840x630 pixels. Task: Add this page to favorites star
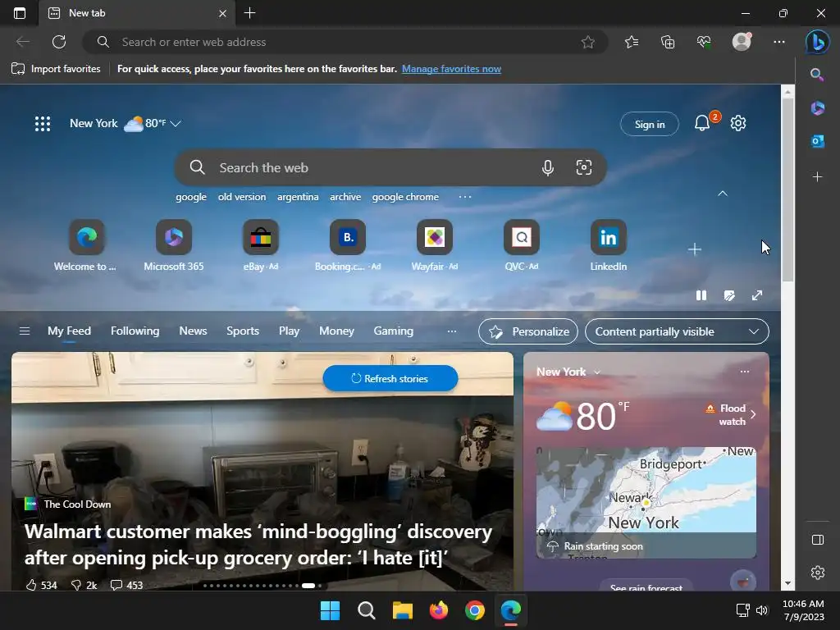point(587,42)
